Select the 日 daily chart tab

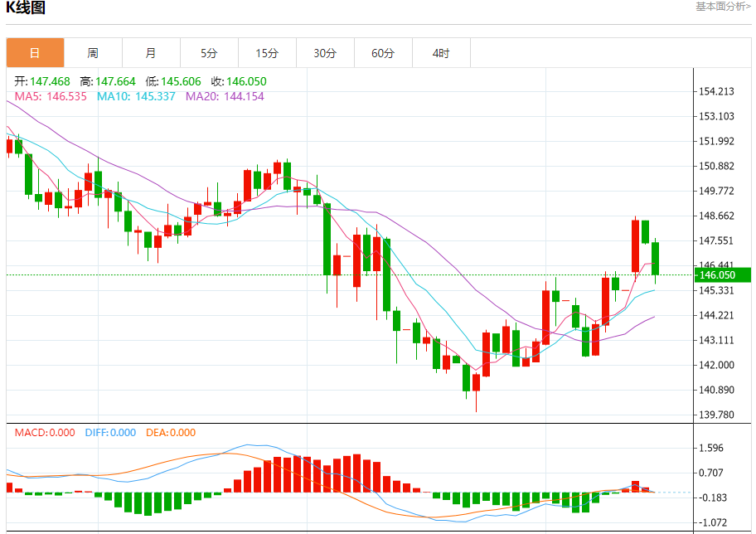(35, 53)
